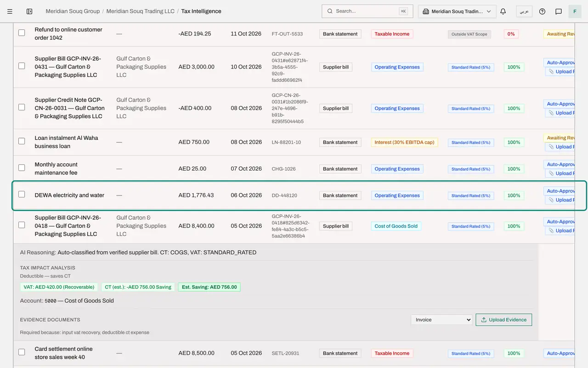Viewport: 588px width, 368px height.
Task: Click the Tax Intelligence breadcrumb
Action: click(201, 11)
